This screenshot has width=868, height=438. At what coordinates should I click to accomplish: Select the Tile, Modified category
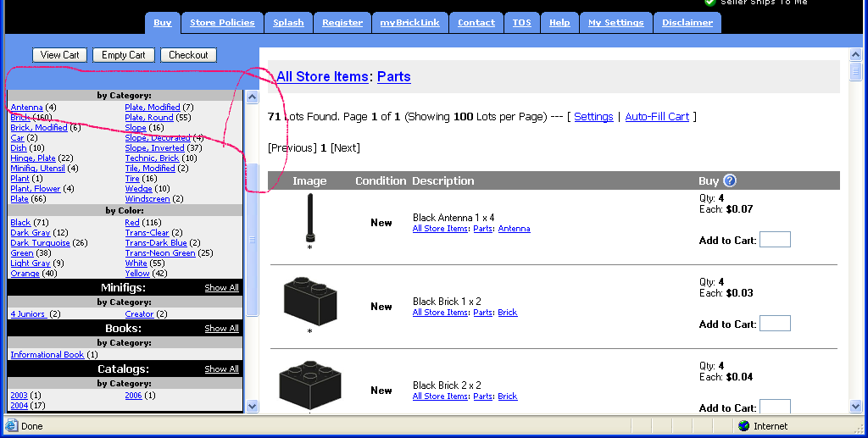(150, 168)
